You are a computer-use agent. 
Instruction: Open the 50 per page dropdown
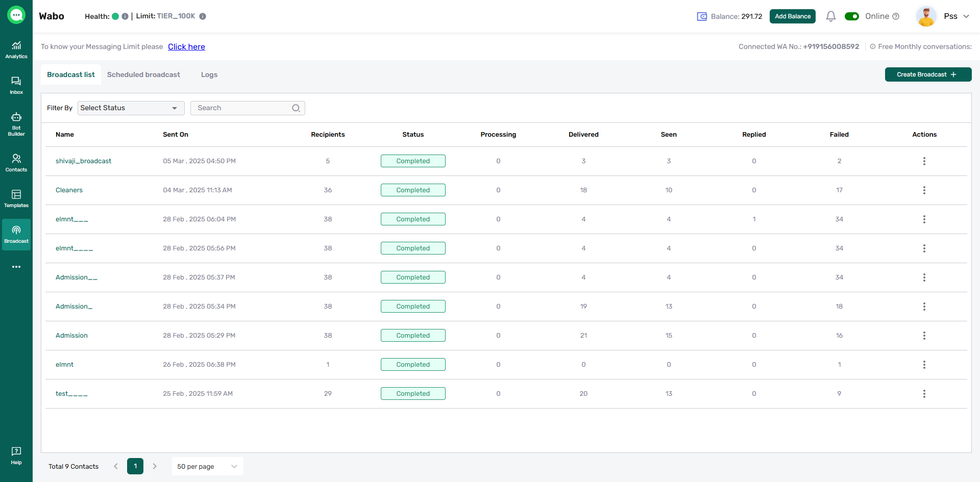(207, 466)
